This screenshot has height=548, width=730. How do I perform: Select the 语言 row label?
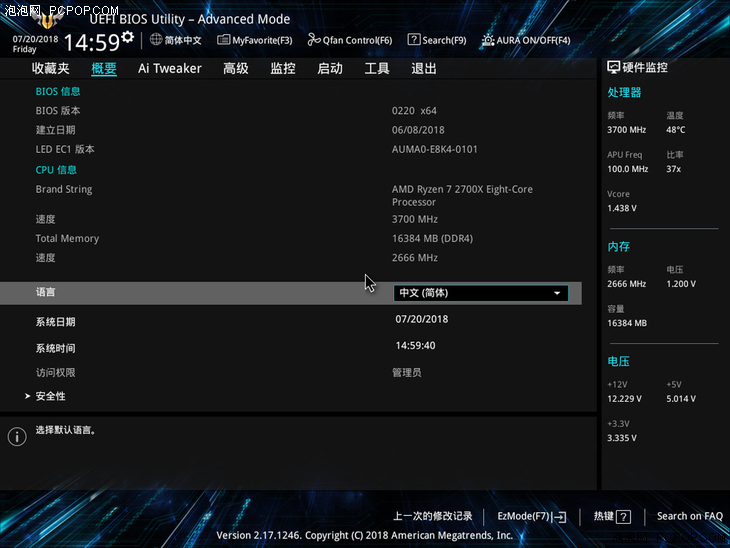point(45,292)
